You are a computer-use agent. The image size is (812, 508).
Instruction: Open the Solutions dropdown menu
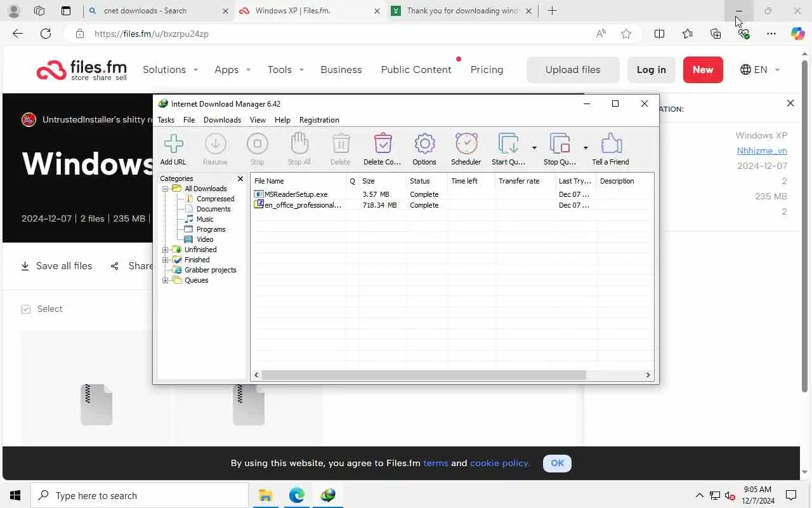pyautogui.click(x=170, y=70)
